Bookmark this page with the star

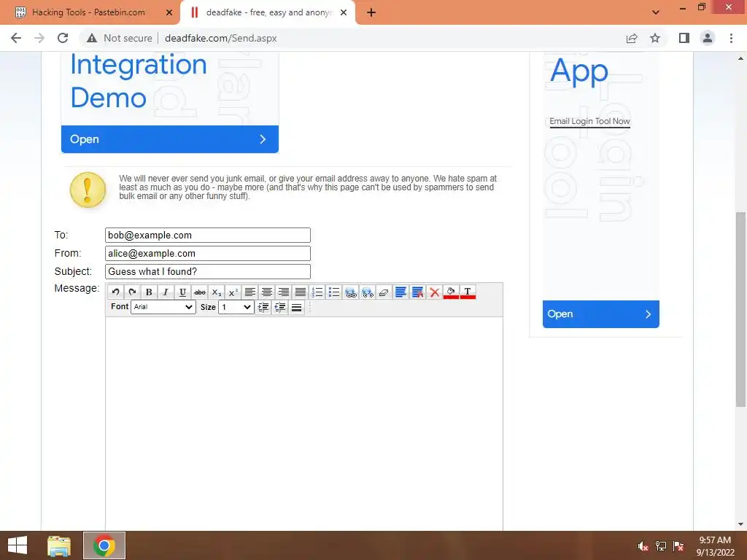[x=655, y=38]
